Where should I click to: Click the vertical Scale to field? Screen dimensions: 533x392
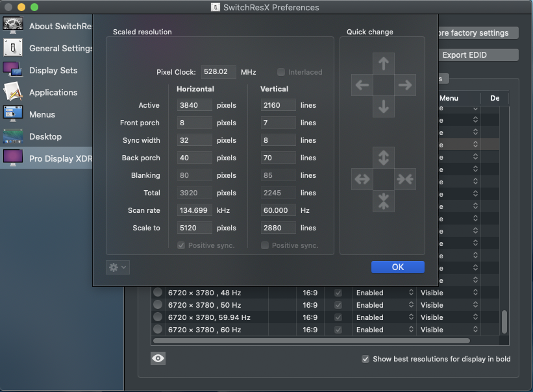pyautogui.click(x=278, y=228)
